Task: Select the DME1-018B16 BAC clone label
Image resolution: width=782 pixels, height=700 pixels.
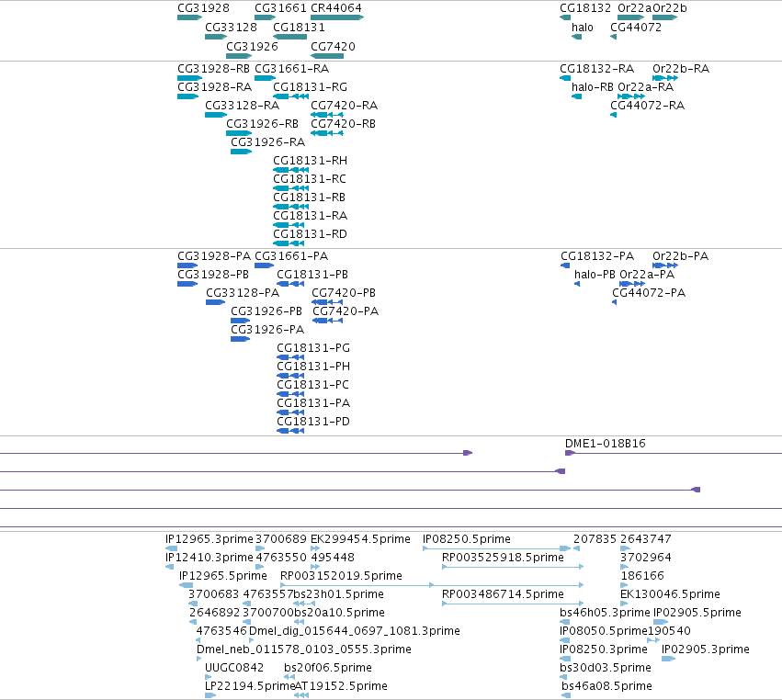Action: [x=605, y=443]
